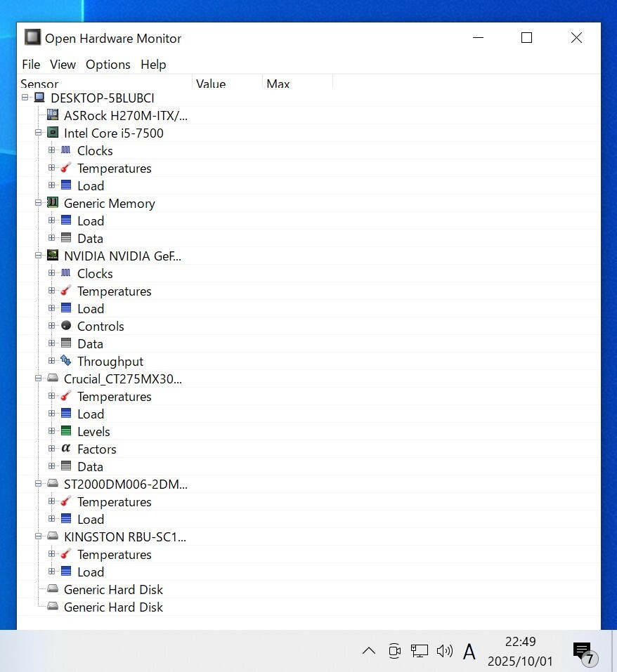Image resolution: width=617 pixels, height=672 pixels.
Task: Maximize the Open Hardware Monitor window
Action: point(526,38)
